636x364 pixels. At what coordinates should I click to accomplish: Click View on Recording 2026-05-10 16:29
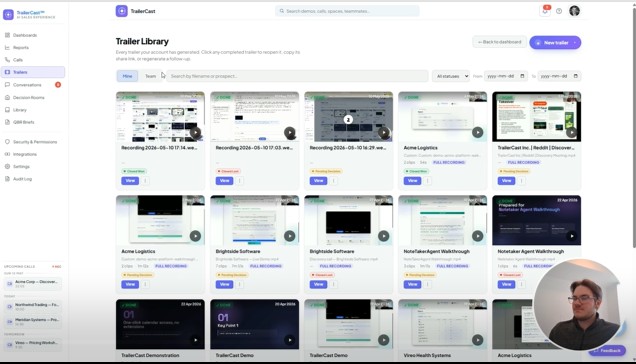(x=318, y=181)
